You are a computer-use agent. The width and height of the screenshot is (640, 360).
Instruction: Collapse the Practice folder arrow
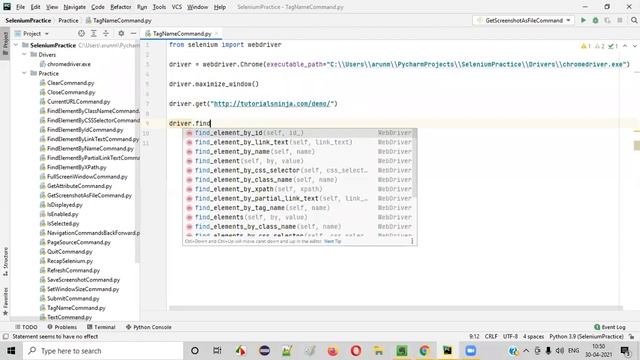24,73
